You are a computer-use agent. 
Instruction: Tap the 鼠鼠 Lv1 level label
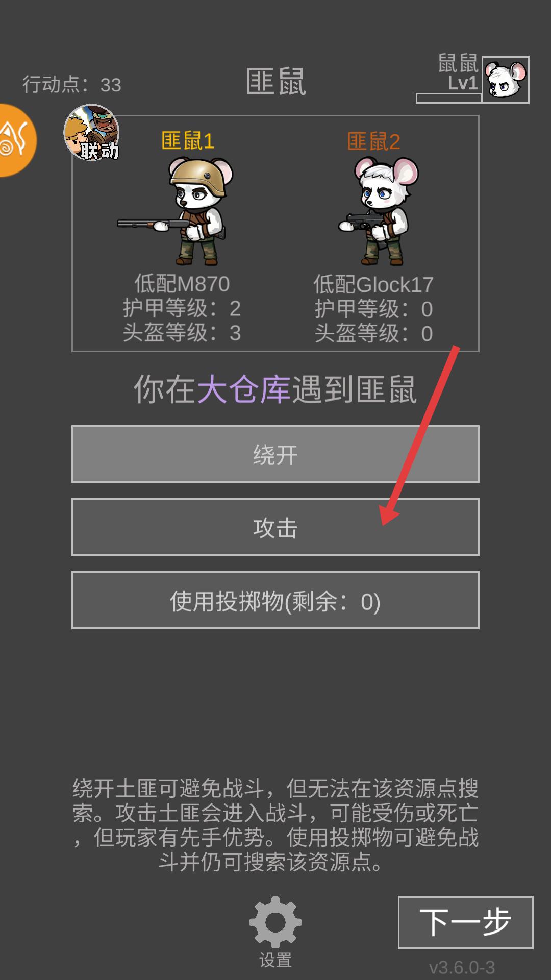tap(458, 72)
